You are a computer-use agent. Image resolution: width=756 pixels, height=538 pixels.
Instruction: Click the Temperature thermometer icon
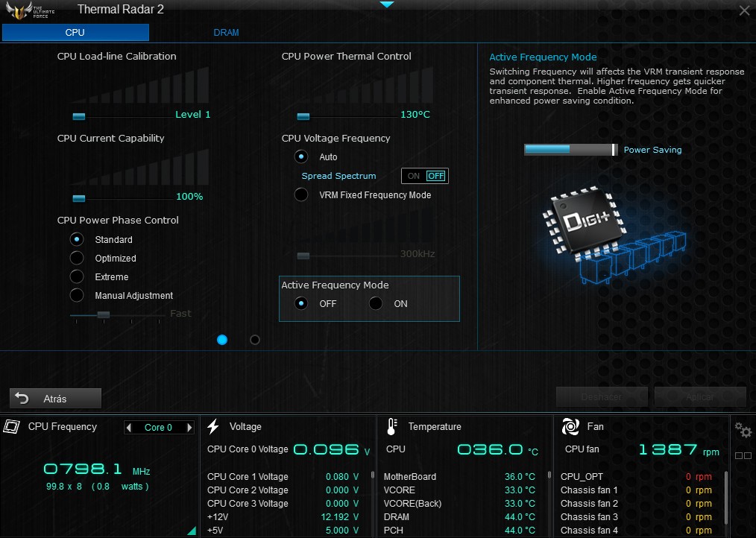(x=392, y=427)
